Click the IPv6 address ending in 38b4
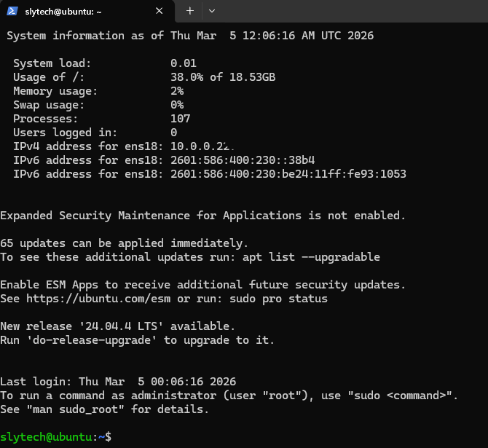This screenshot has height=448, width=488. tap(243, 160)
